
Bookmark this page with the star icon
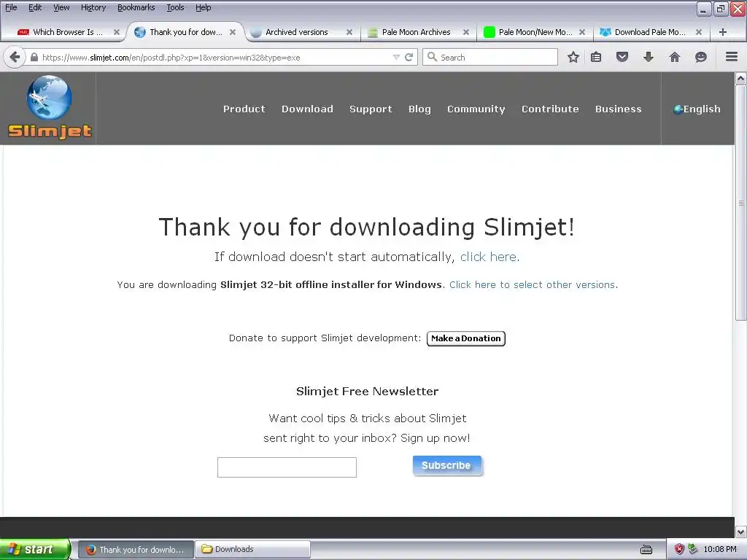coord(573,57)
